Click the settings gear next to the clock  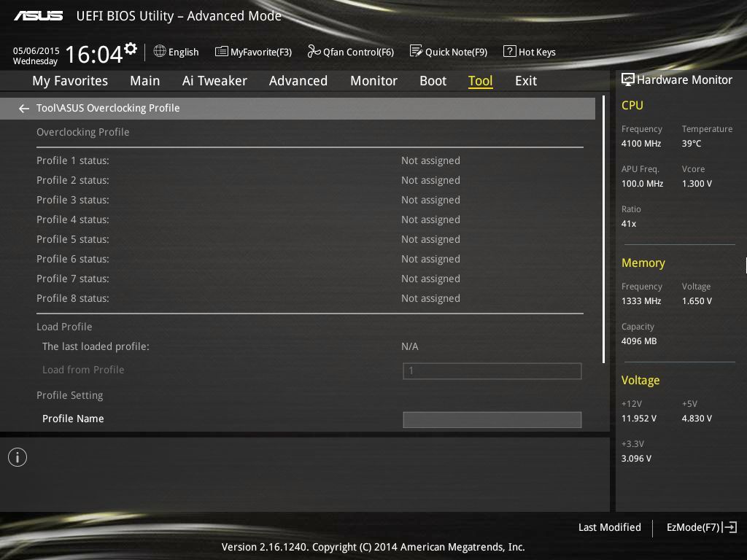(131, 48)
